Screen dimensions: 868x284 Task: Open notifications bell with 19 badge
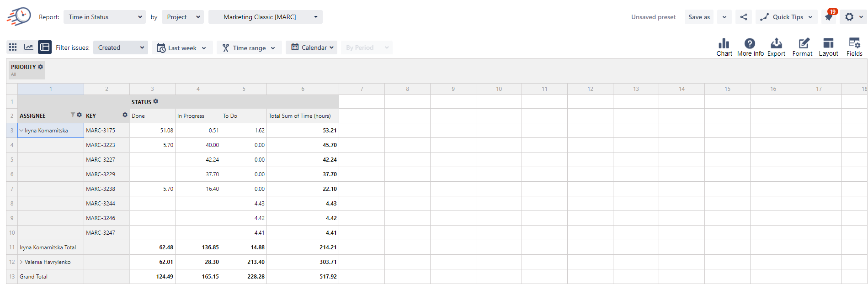pos(829,17)
